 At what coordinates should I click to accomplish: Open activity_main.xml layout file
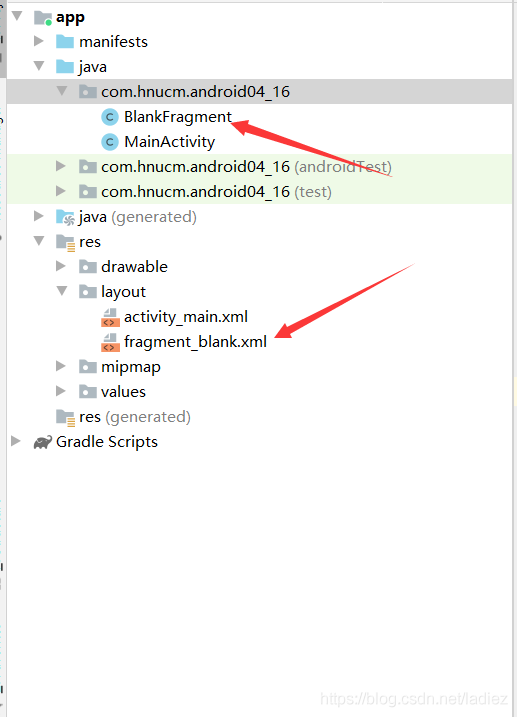click(x=186, y=317)
